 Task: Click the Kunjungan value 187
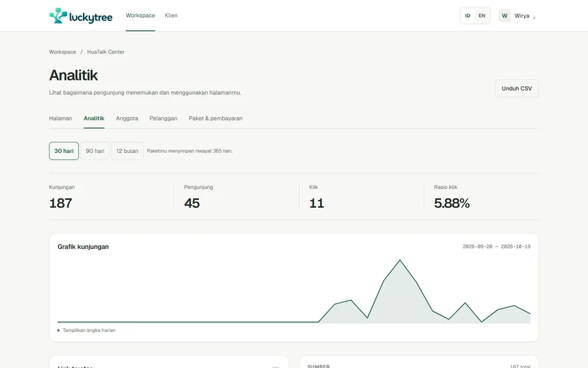(x=61, y=203)
